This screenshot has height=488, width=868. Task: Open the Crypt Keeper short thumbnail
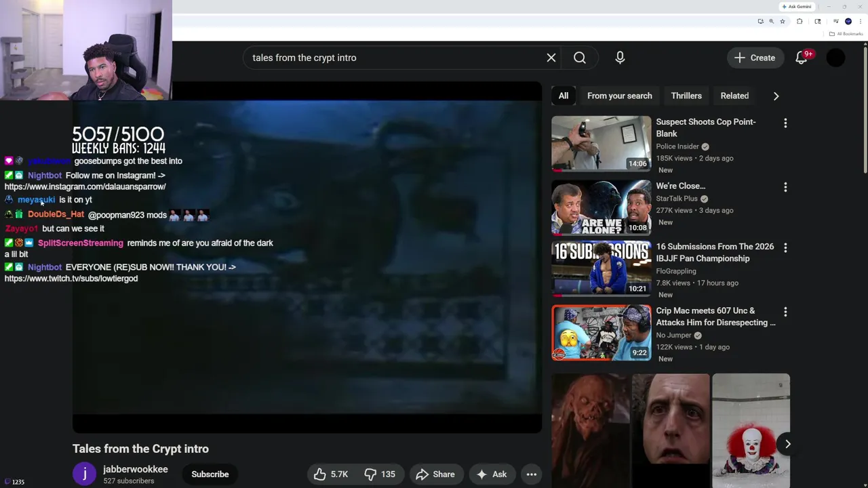click(590, 430)
